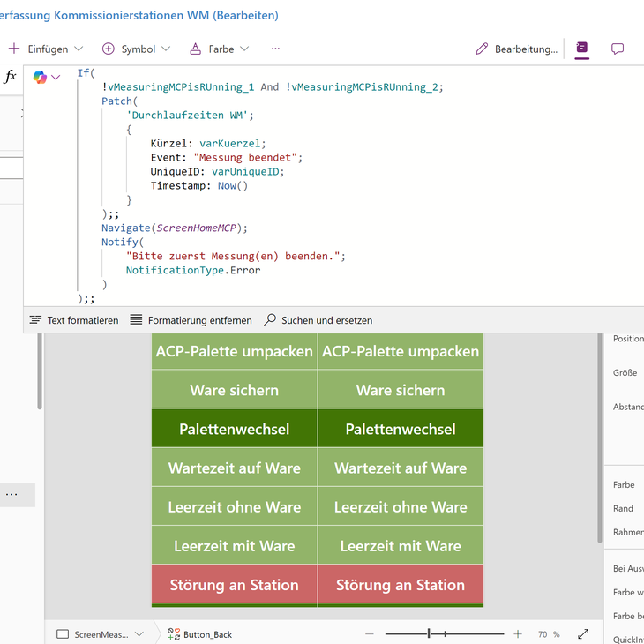This screenshot has height=644, width=644.
Task: Click the app title Kommissionierstationen WM (Bearbeiten)
Action: (x=139, y=15)
